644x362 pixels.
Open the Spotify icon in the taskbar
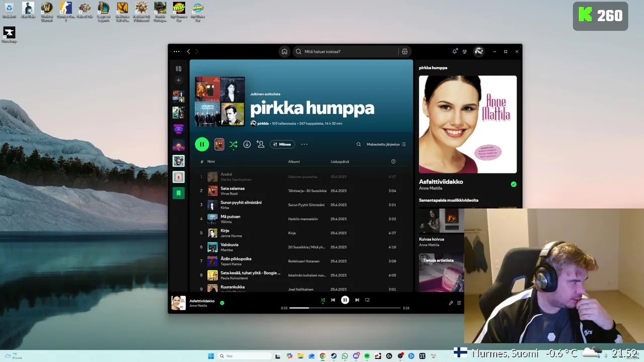tap(367, 356)
